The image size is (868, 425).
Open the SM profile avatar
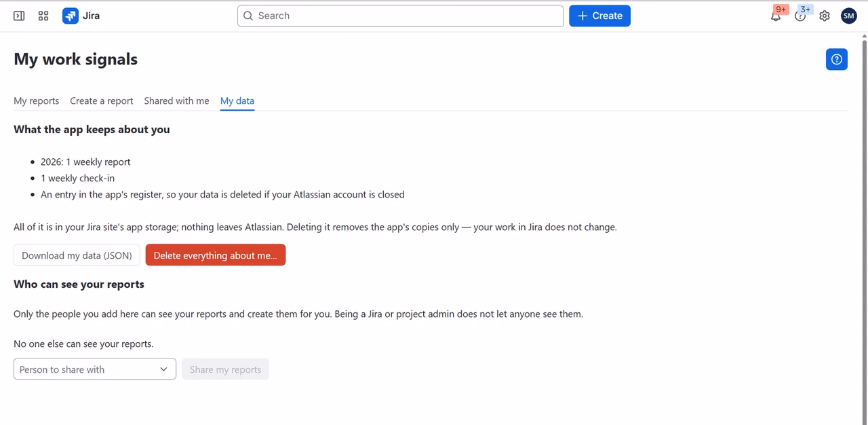click(x=849, y=16)
